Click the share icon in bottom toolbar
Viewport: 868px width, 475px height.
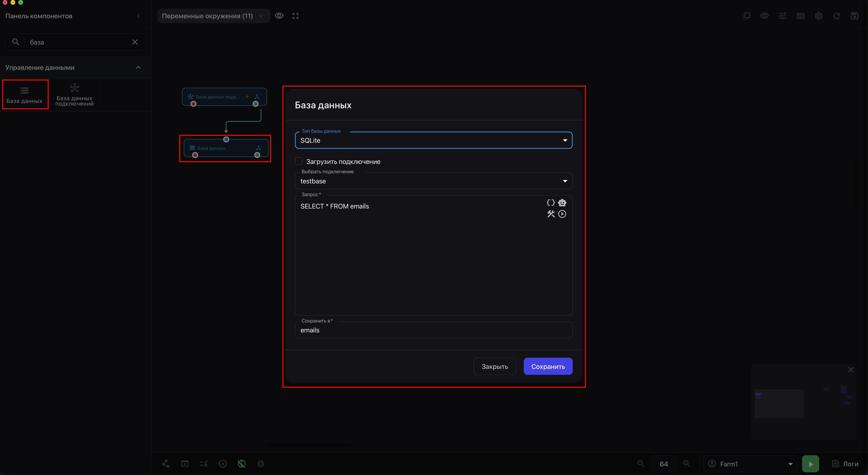166,464
